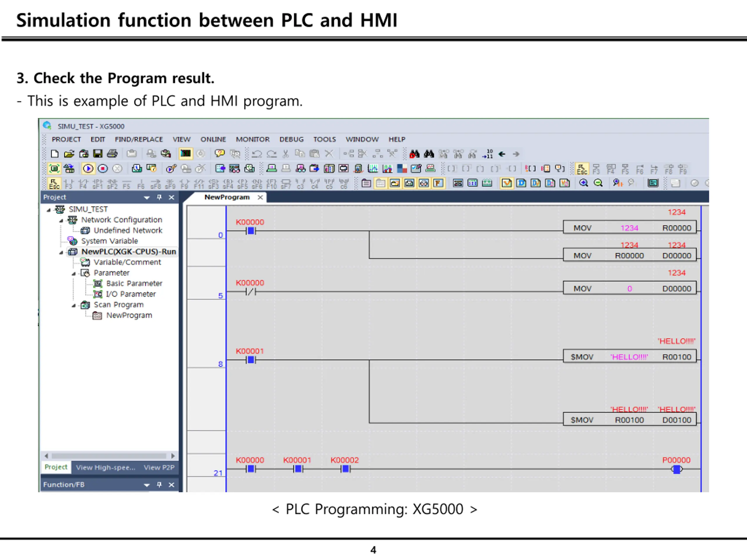Toggle the K00001 contact on rung 8
The width and height of the screenshot is (747, 560).
click(251, 360)
